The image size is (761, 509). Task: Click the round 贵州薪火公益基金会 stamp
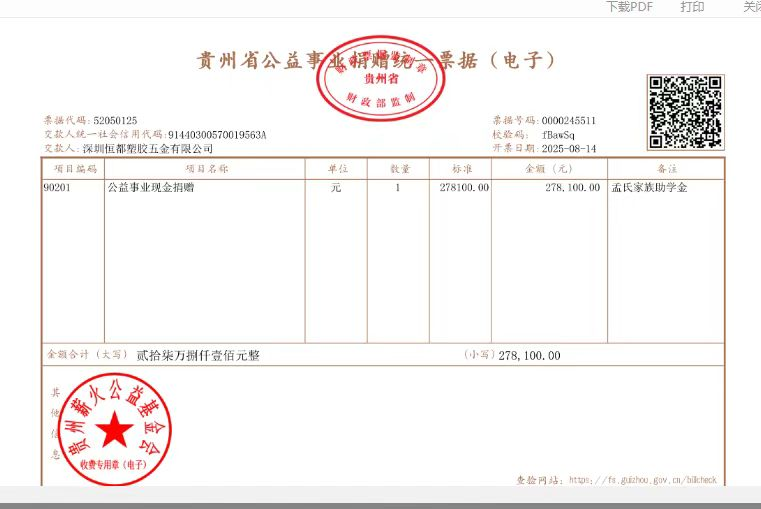[x=113, y=427]
